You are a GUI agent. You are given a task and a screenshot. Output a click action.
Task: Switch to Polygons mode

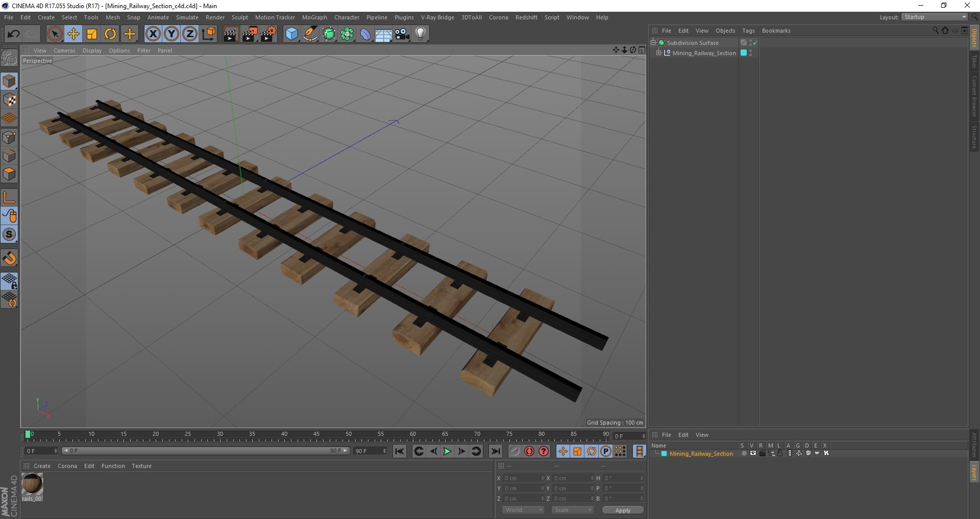9,175
